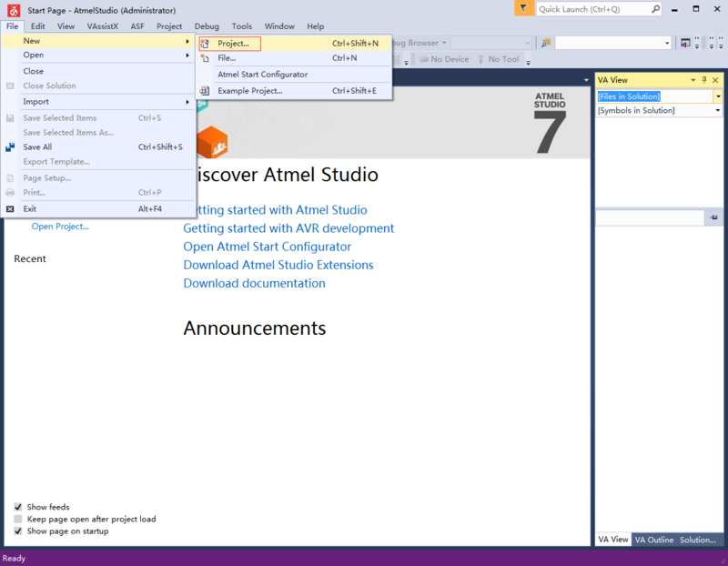Image resolution: width=728 pixels, height=566 pixels.
Task: Click the notifications flag icon
Action: (524, 8)
